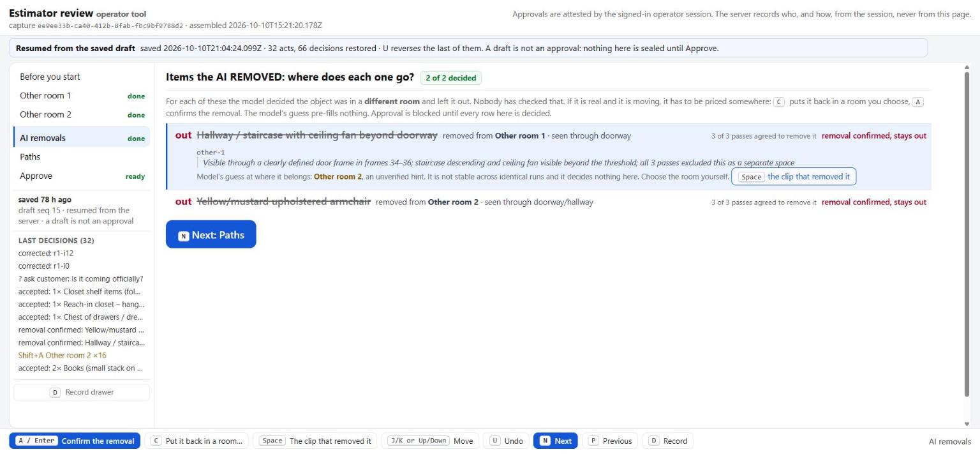Click the Resumed from the saved draft banner

pos(468,48)
